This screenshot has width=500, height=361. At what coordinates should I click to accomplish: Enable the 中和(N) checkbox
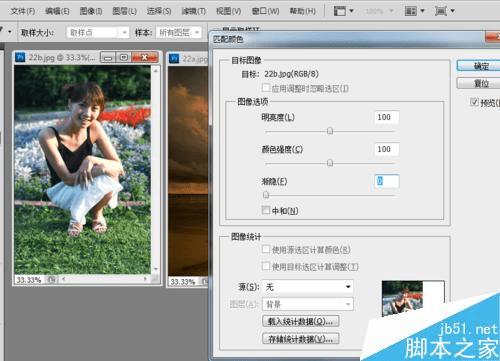[x=266, y=210]
